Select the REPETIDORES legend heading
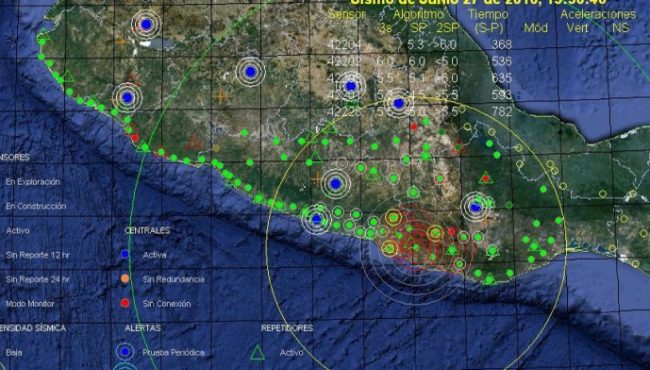Image resolution: width=650 pixels, height=370 pixels. point(287,328)
